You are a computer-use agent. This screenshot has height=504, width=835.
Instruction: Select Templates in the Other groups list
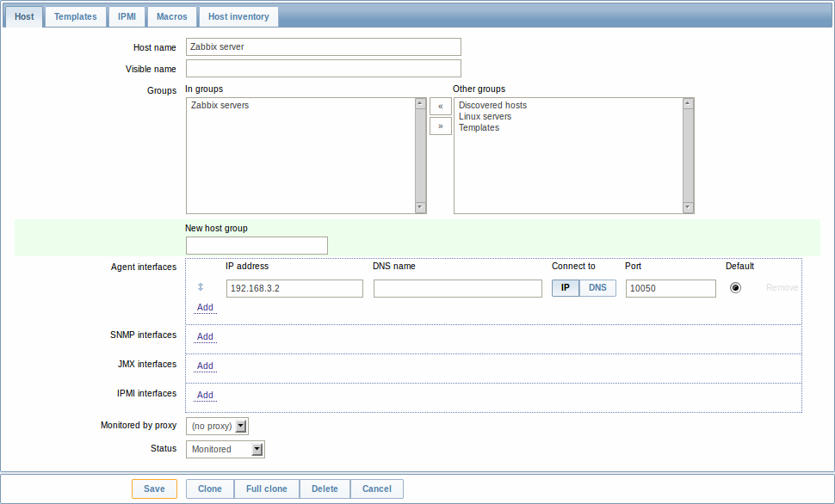click(479, 128)
